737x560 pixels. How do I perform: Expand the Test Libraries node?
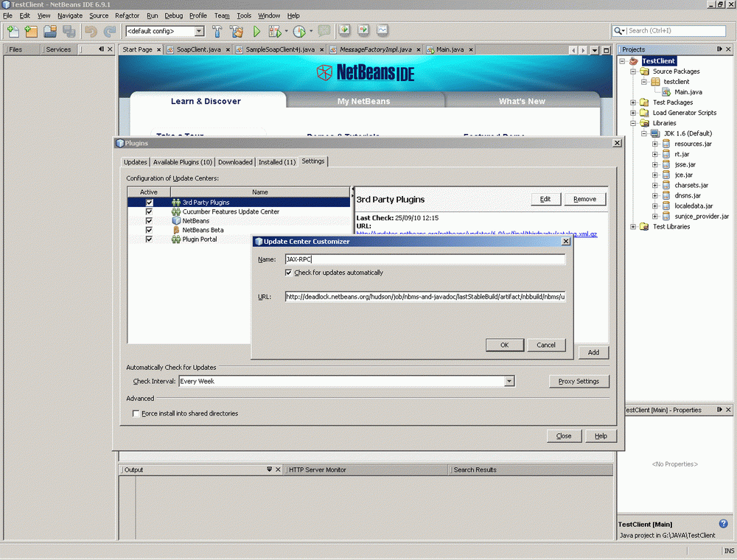point(633,226)
